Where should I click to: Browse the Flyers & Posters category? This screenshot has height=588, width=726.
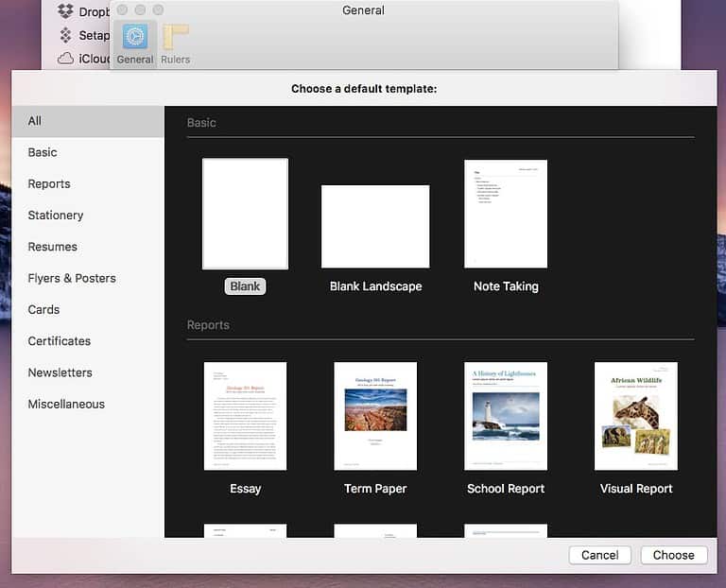pos(72,278)
